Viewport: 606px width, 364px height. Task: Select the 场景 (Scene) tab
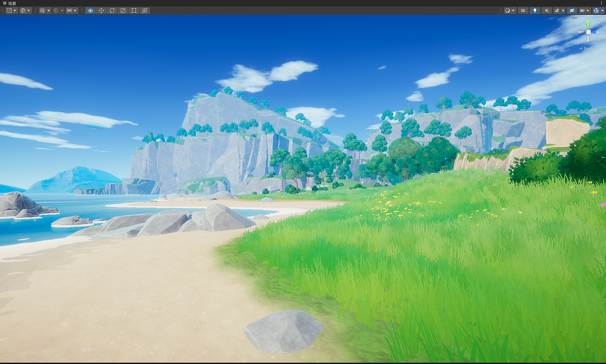pos(9,3)
